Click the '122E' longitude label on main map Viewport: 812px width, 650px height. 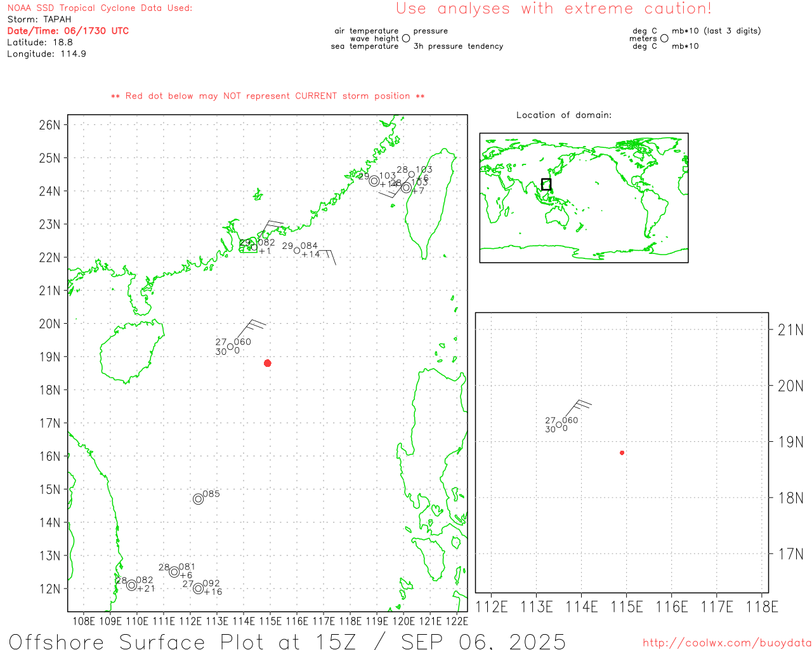point(457,621)
